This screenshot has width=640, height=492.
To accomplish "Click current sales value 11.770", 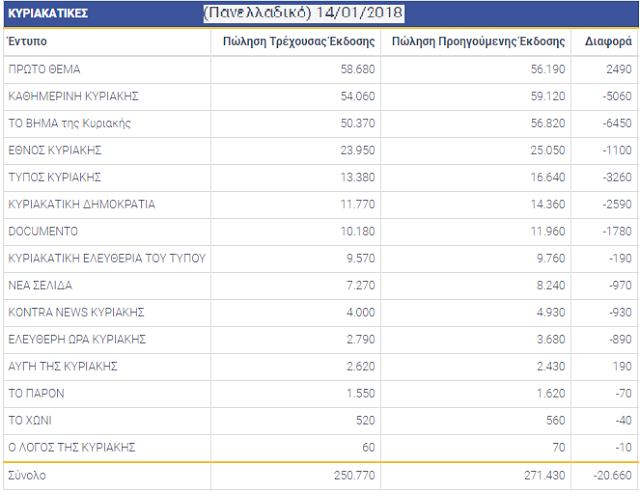I will coord(358,204).
